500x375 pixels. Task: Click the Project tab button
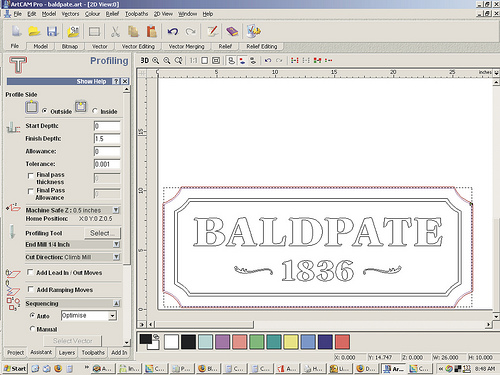[16, 353]
